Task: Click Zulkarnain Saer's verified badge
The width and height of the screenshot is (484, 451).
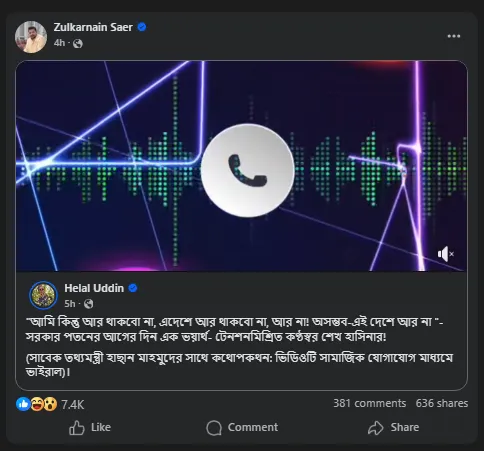Action: [142, 27]
